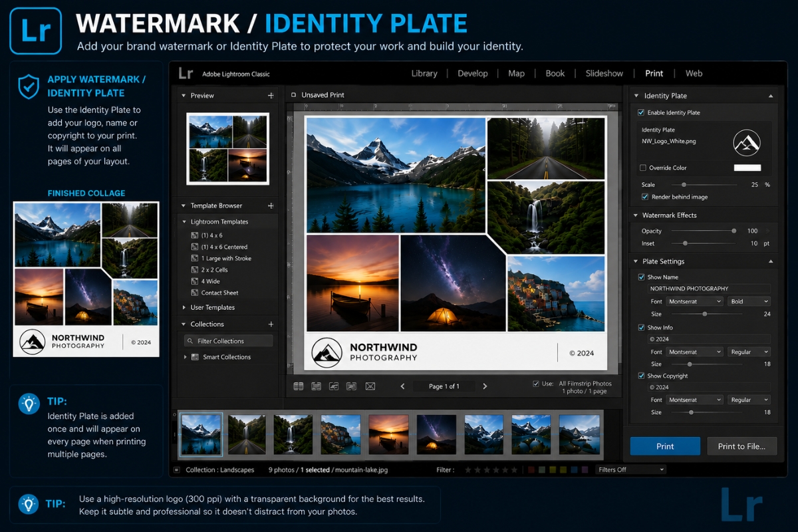Screen dimensions: 798x532
Task: Click the plus icon on Template Browser
Action: point(271,206)
